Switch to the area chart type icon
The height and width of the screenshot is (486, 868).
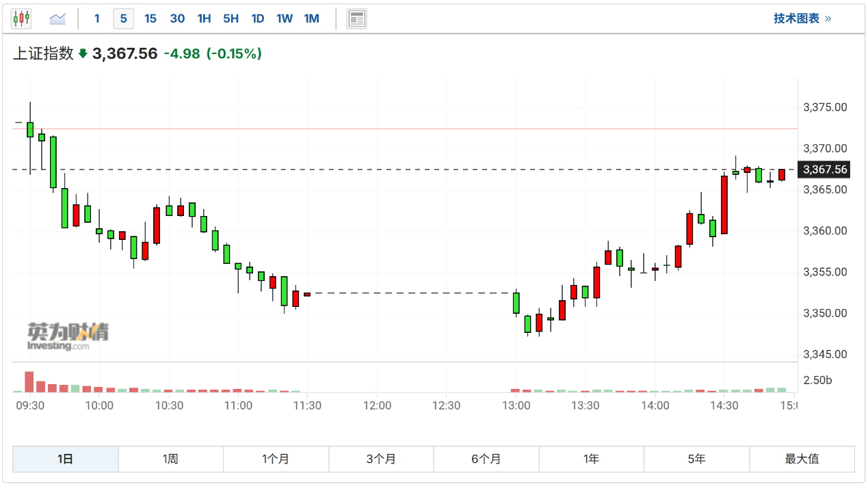[57, 18]
